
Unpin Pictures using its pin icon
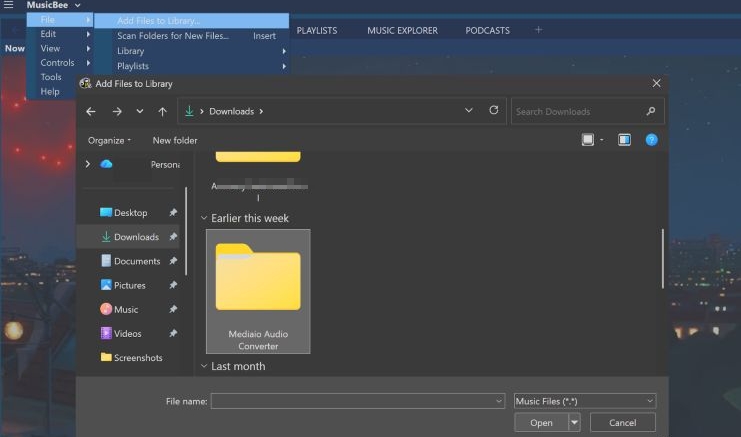[173, 285]
